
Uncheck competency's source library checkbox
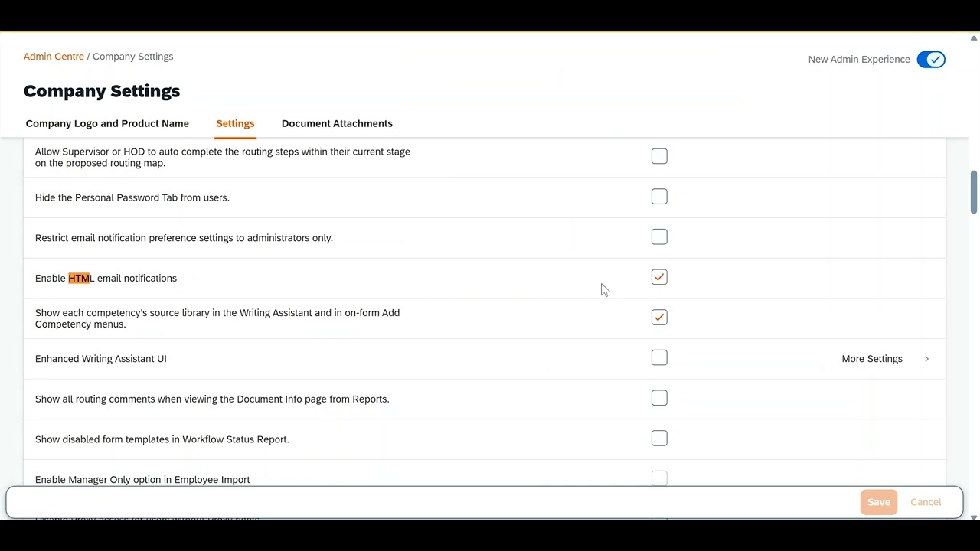click(659, 318)
